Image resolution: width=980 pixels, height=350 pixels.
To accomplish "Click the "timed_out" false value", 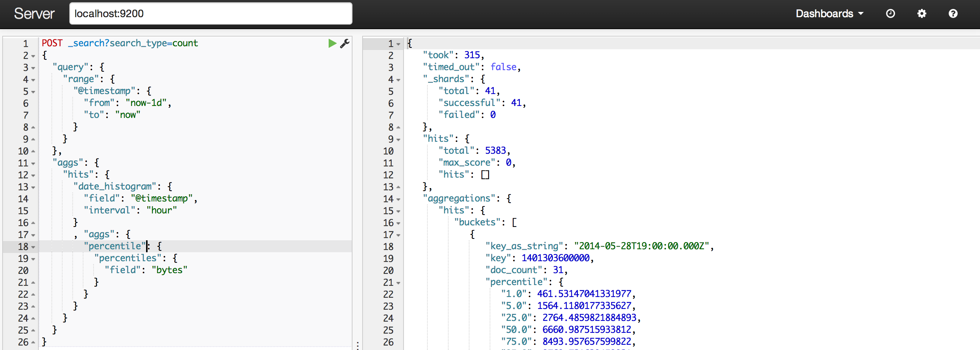I will click(x=503, y=67).
